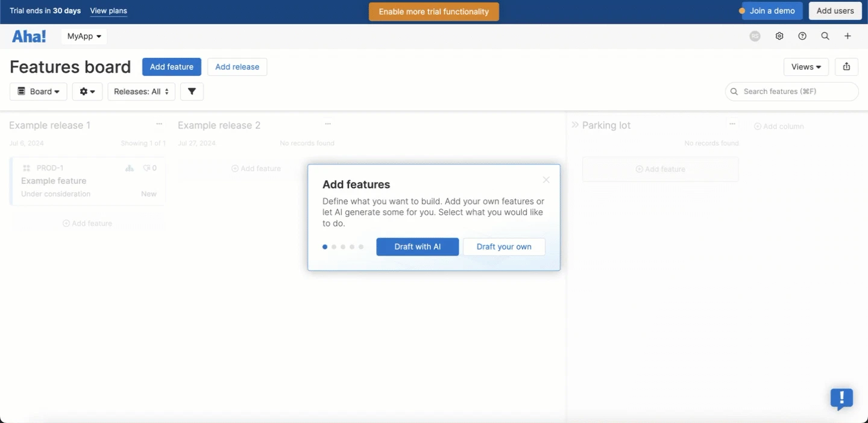Open more options for Parking lot

tap(732, 124)
